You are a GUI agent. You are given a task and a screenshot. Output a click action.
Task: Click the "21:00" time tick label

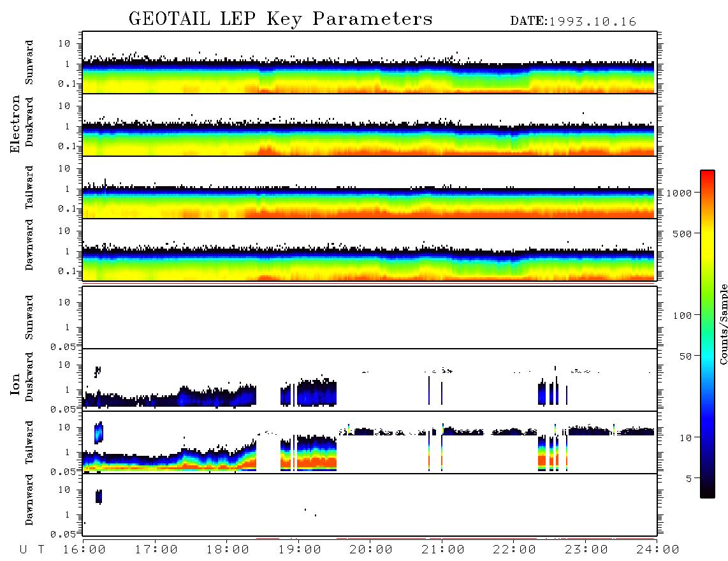click(443, 550)
